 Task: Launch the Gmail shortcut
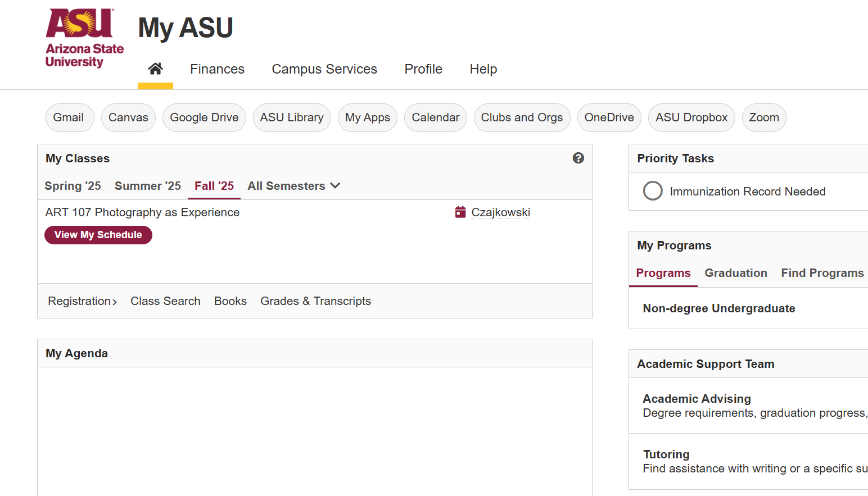(69, 117)
